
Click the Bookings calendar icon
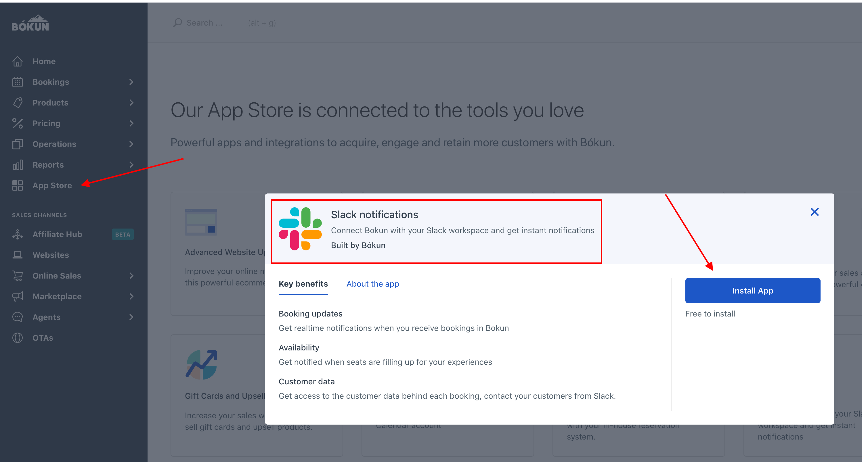click(x=18, y=83)
